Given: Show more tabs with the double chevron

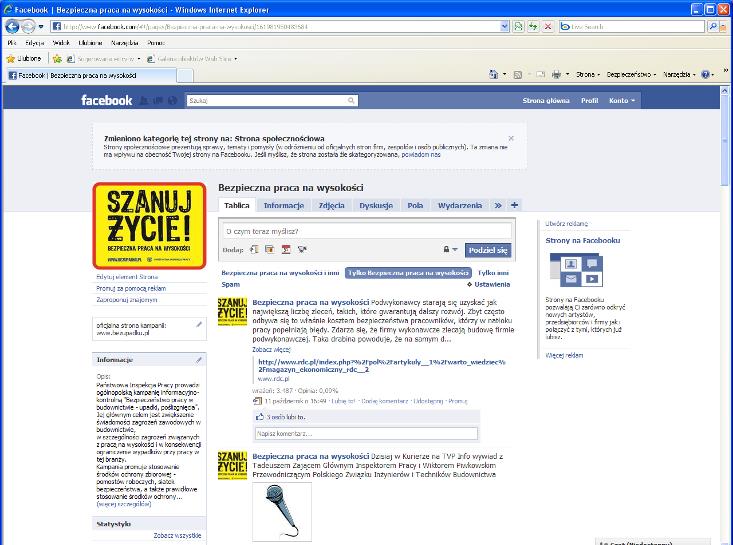Looking at the screenshot, I should [498, 206].
